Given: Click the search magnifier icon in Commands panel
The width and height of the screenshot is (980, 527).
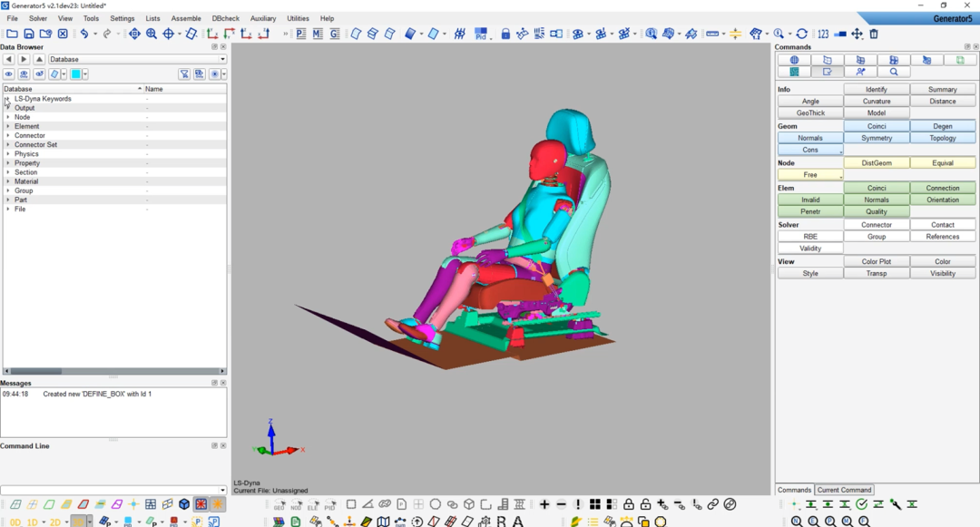Looking at the screenshot, I should (x=894, y=72).
